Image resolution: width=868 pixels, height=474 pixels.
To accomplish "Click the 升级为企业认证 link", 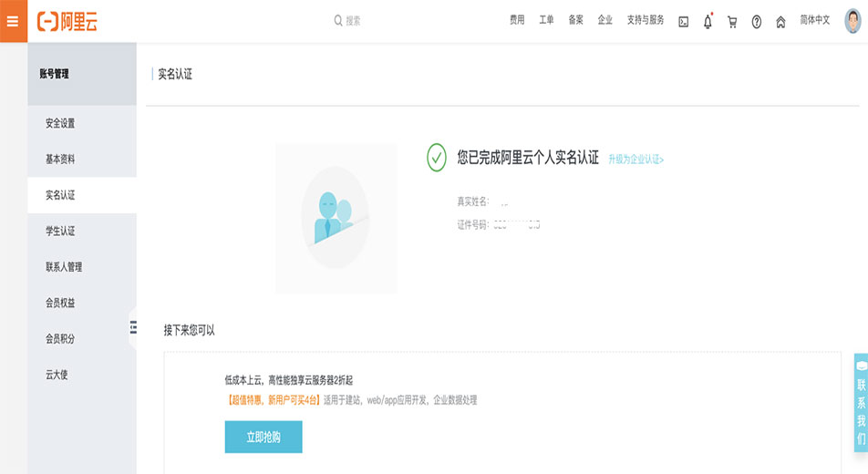I will (635, 160).
